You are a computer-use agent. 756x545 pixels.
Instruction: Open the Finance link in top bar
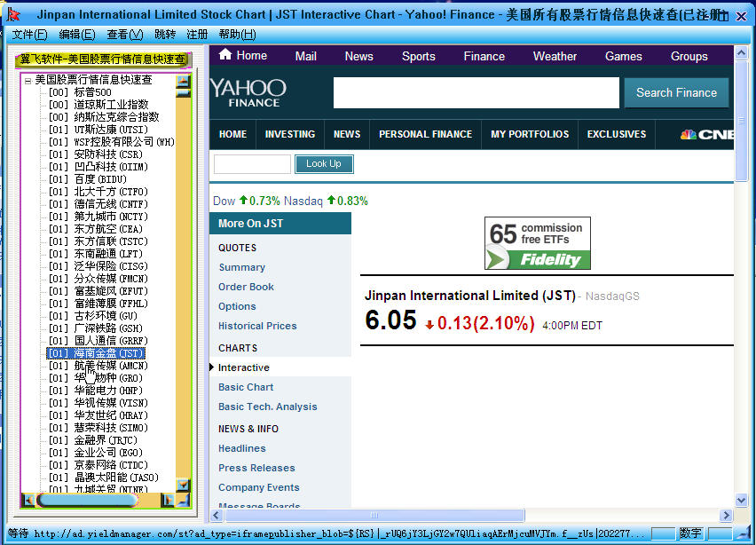484,57
